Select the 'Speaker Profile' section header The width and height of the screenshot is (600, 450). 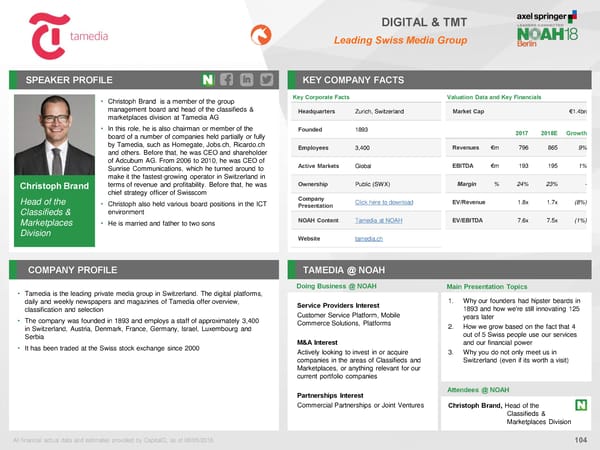tap(69, 79)
